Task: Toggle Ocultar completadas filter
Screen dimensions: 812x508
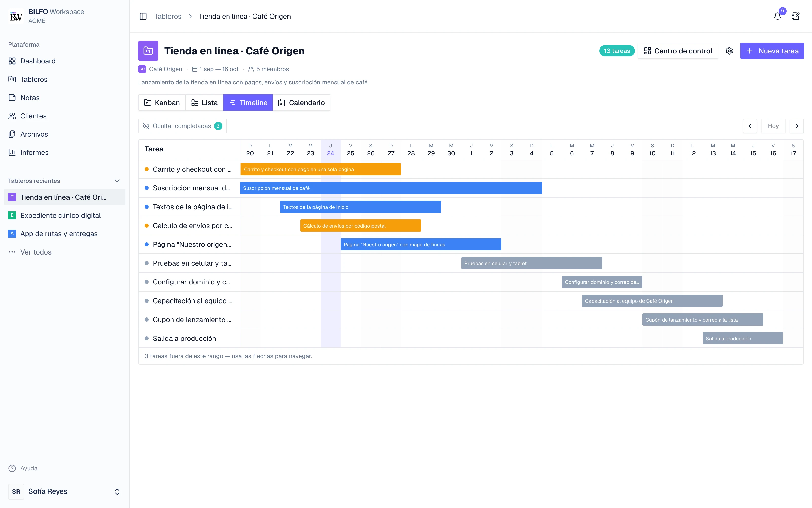Action: coord(182,126)
